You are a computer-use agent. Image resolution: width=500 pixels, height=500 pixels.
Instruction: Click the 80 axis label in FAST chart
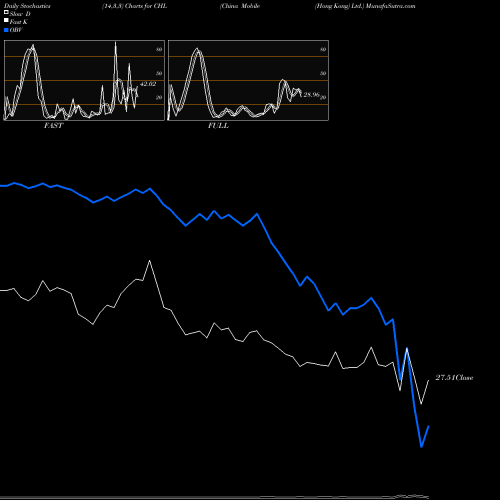159,49
